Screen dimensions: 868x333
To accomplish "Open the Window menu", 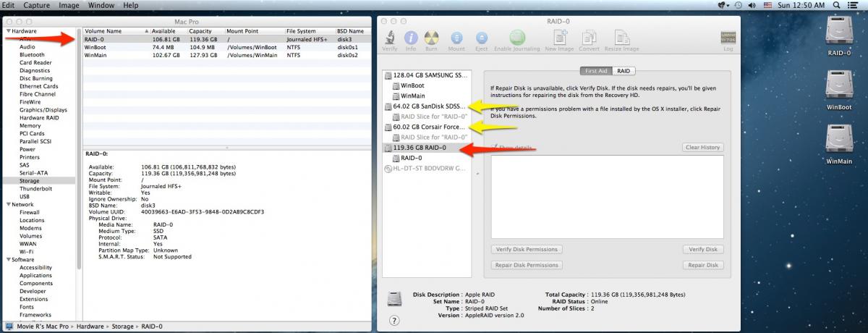I will tap(101, 5).
